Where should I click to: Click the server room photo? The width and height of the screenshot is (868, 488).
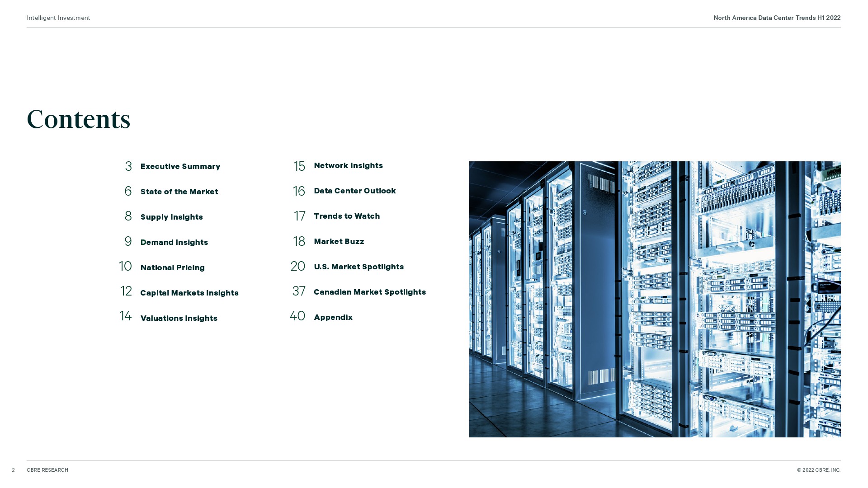(x=655, y=299)
